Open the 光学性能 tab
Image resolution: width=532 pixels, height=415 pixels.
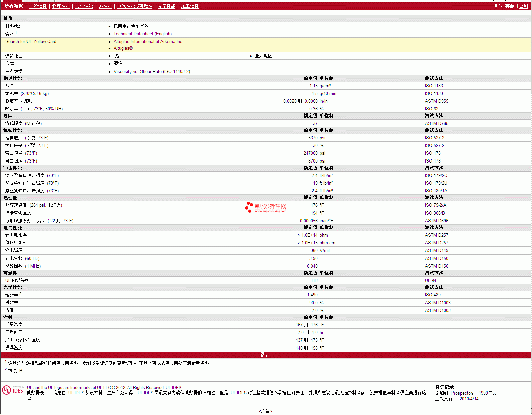[166, 6]
